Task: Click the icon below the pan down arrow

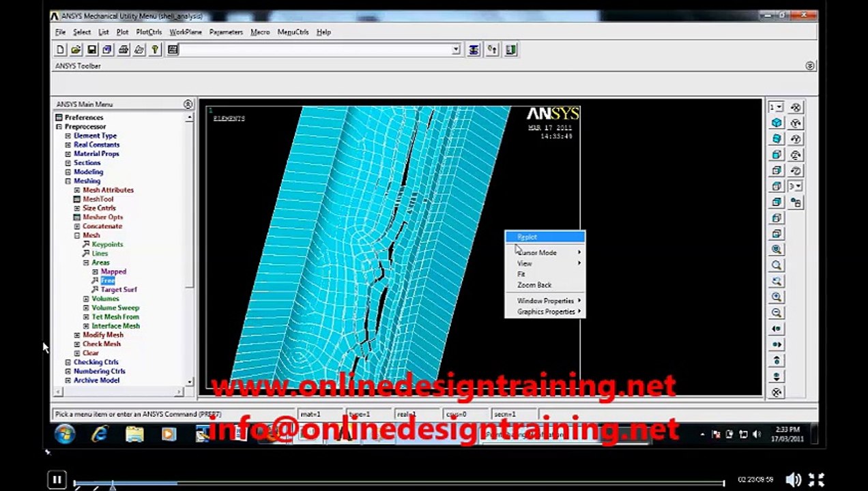Action: tap(777, 392)
